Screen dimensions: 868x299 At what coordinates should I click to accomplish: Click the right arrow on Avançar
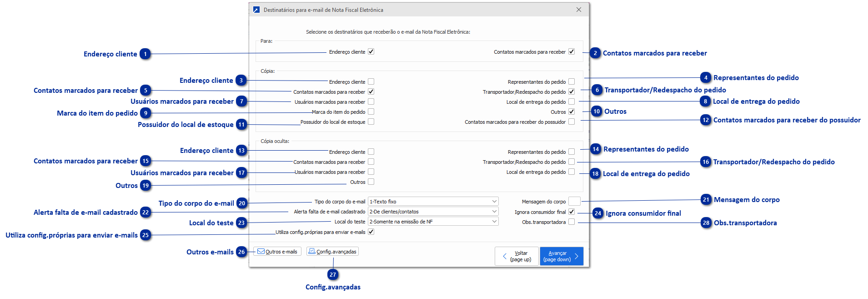[x=576, y=256]
